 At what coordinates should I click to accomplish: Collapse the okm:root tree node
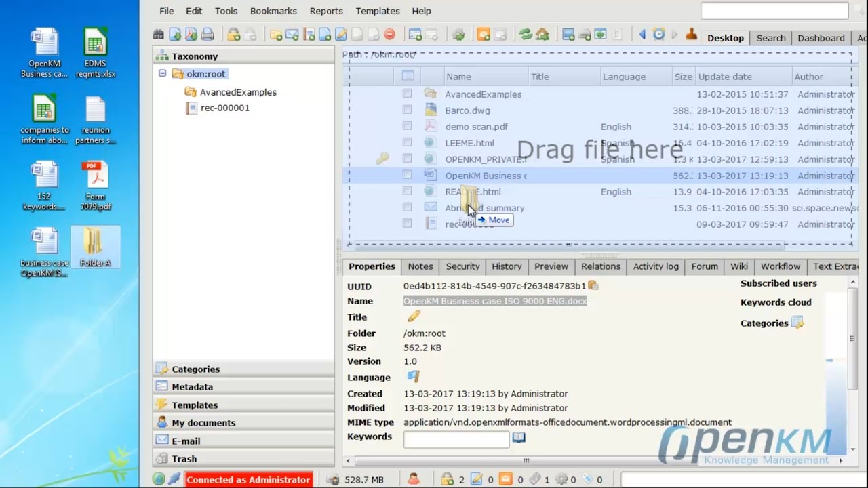162,73
